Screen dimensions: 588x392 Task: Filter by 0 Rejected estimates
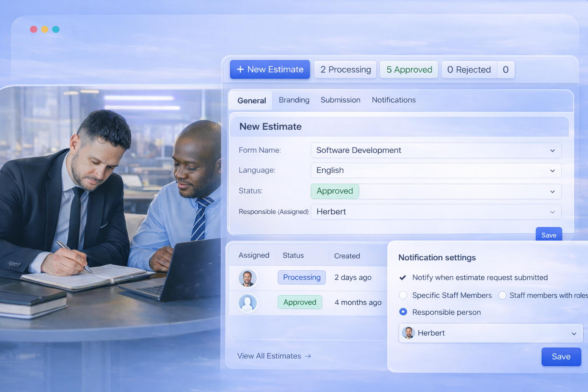(x=469, y=70)
